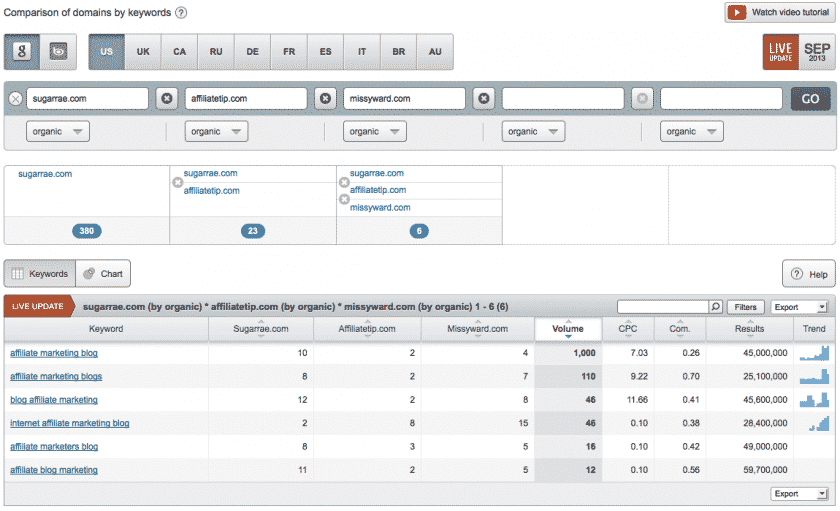Open organic dropdown under affiliatetip.com
The width and height of the screenshot is (840, 511).
(216, 131)
